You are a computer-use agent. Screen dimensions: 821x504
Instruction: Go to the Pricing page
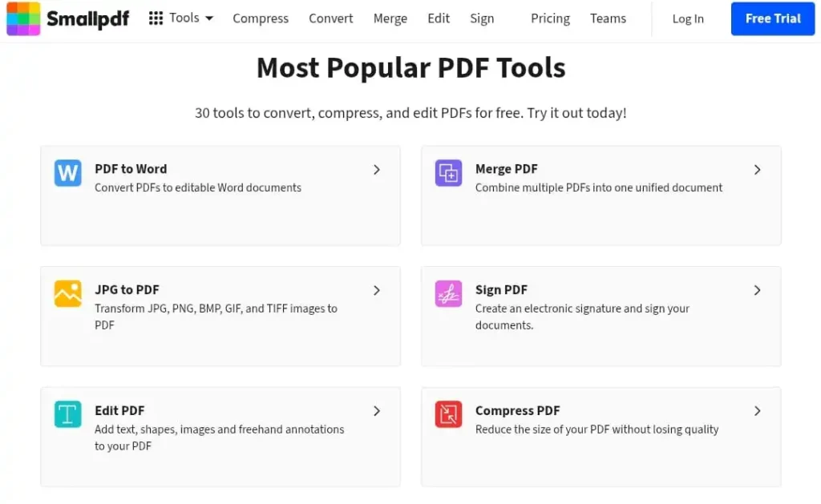(x=550, y=18)
